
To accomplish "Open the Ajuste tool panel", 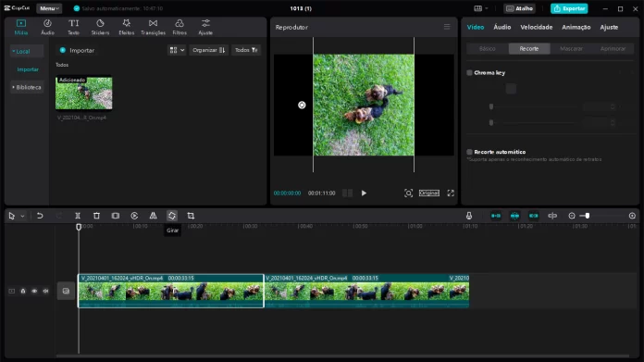I will pos(205,27).
